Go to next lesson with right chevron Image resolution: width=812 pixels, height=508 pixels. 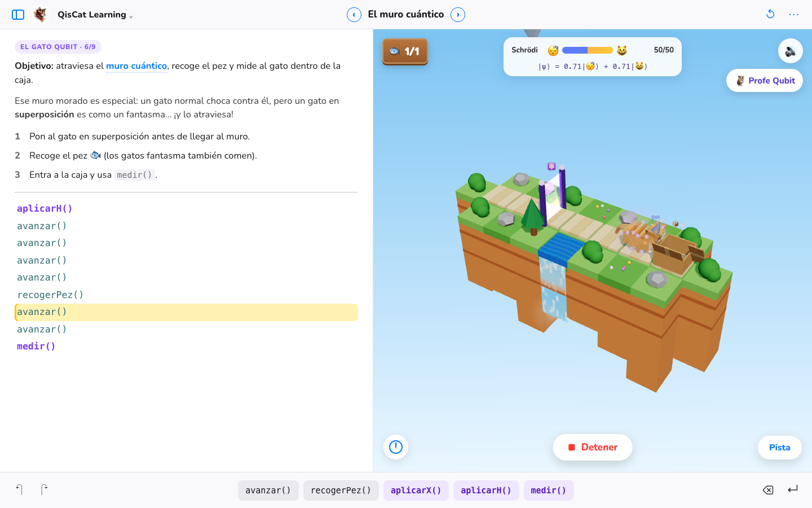point(458,15)
